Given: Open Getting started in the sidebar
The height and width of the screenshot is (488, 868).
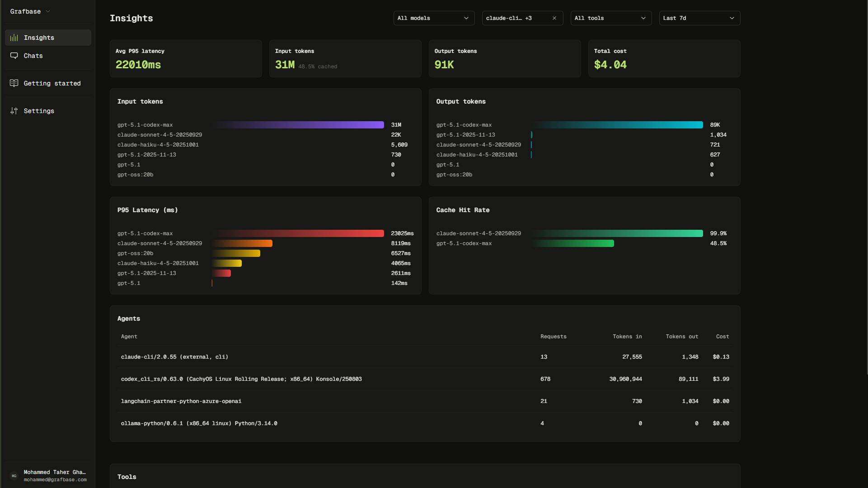Looking at the screenshot, I should point(52,83).
